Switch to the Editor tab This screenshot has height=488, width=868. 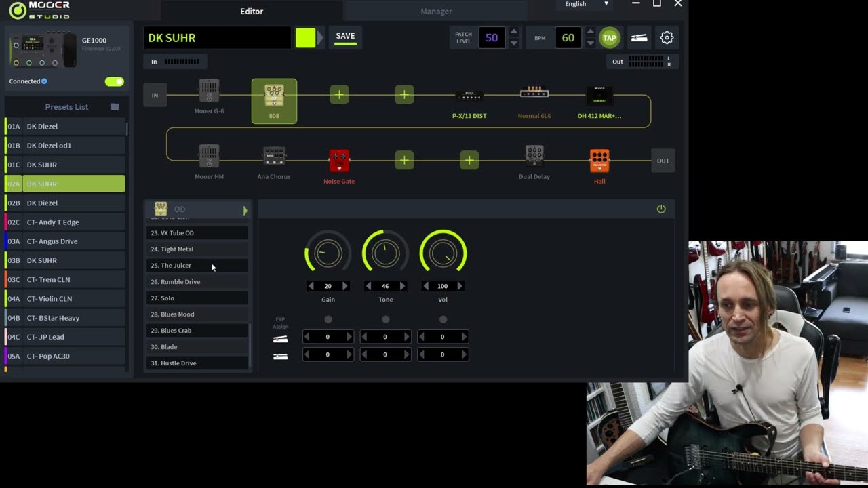tap(252, 11)
